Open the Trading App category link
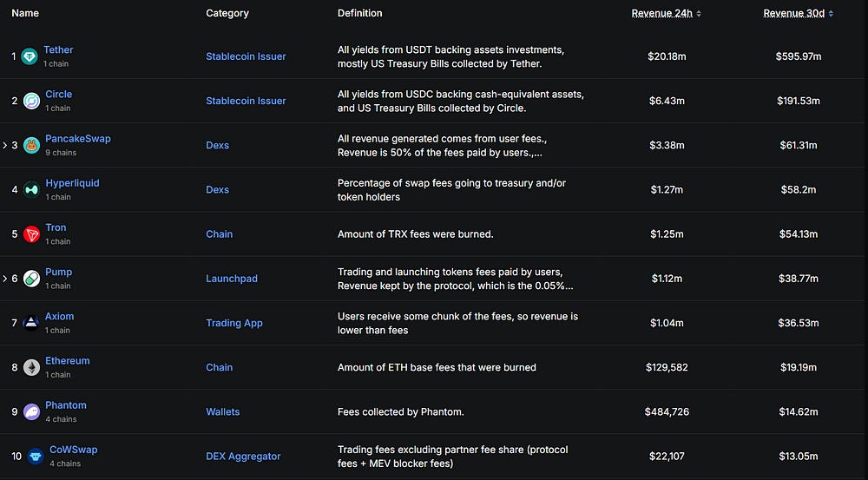 (234, 323)
